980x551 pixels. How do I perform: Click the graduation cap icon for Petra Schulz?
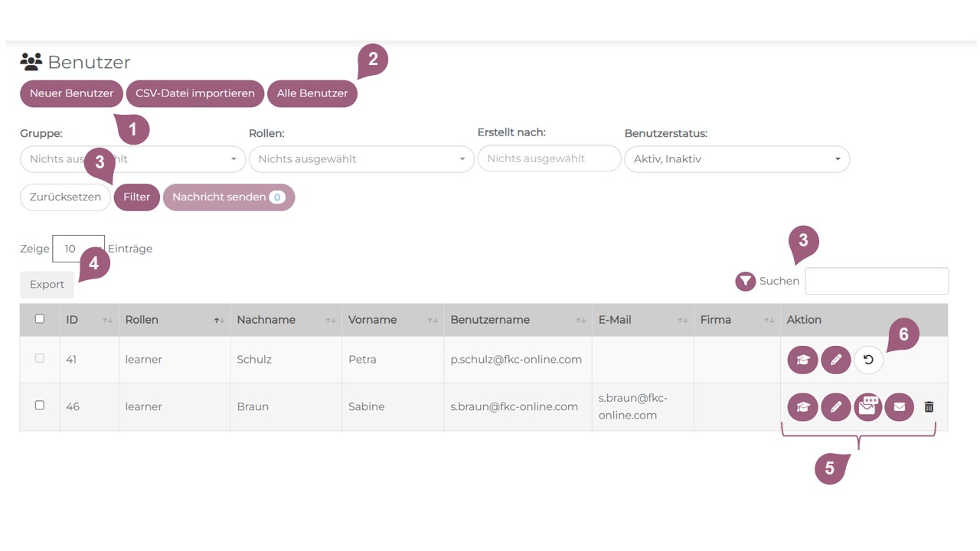[802, 360]
